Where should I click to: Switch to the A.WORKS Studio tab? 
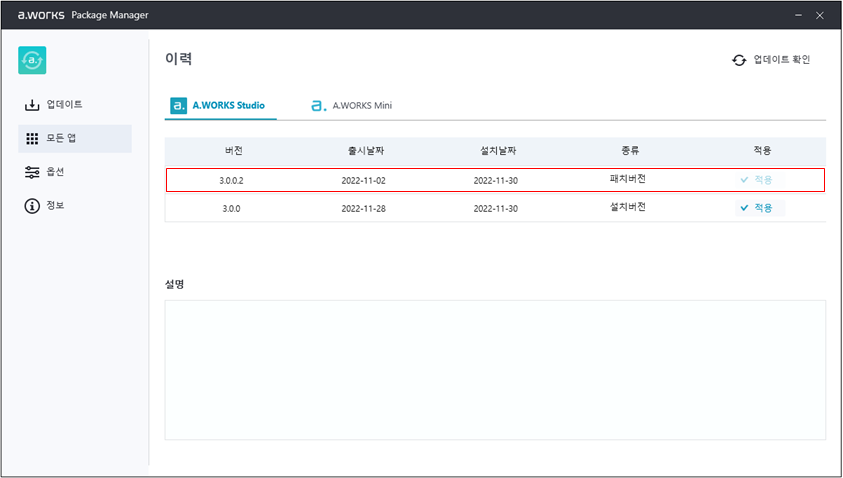tap(220, 106)
